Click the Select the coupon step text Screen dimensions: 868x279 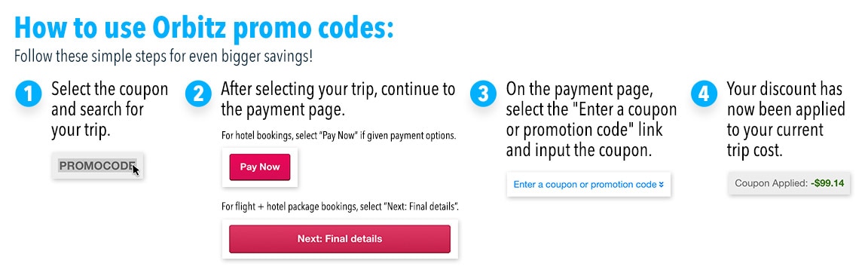pyautogui.click(x=109, y=109)
